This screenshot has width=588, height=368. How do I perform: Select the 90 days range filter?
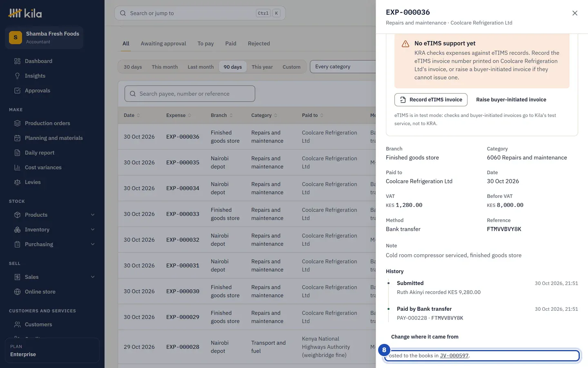pyautogui.click(x=233, y=67)
